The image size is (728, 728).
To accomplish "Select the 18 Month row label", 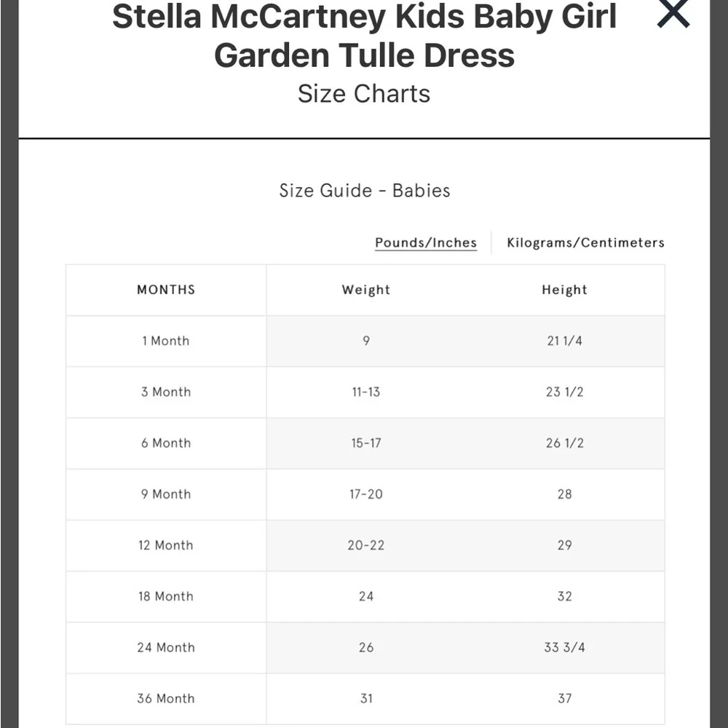I will 165,596.
